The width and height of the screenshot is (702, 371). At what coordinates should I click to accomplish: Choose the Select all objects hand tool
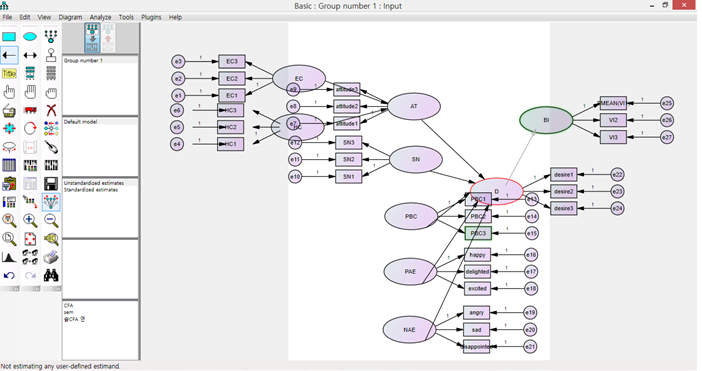(x=30, y=92)
